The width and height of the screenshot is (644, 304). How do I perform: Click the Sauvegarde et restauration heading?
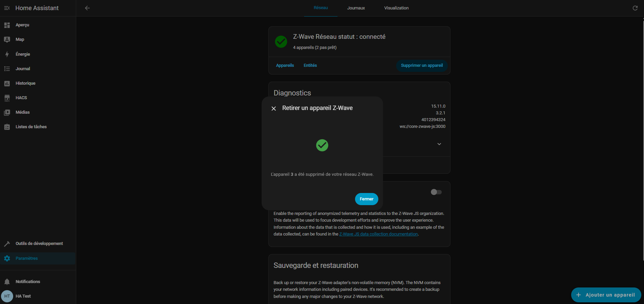click(316, 266)
